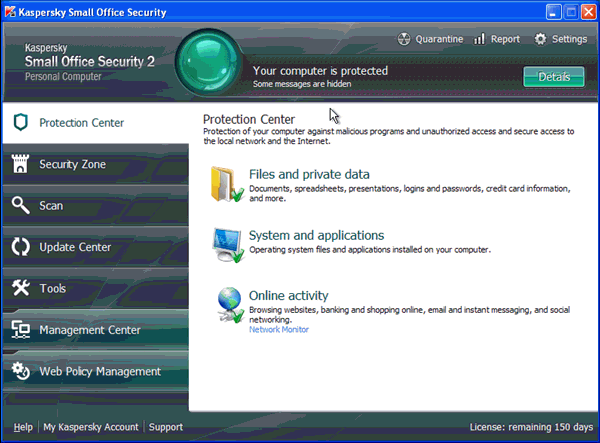Click the Security Zone castle icon
Viewport: 600px width, 443px height.
click(x=20, y=164)
